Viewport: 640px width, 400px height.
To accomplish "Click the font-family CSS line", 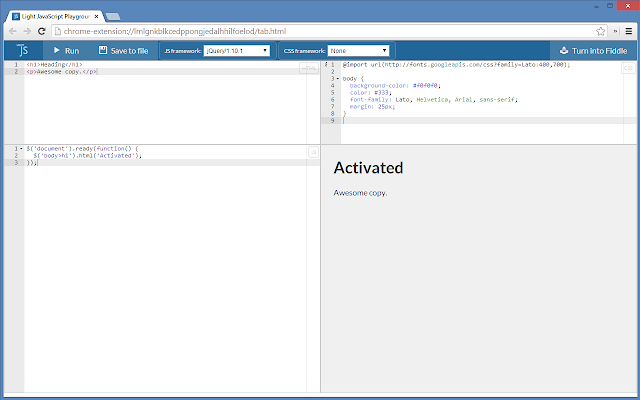I will click(433, 100).
